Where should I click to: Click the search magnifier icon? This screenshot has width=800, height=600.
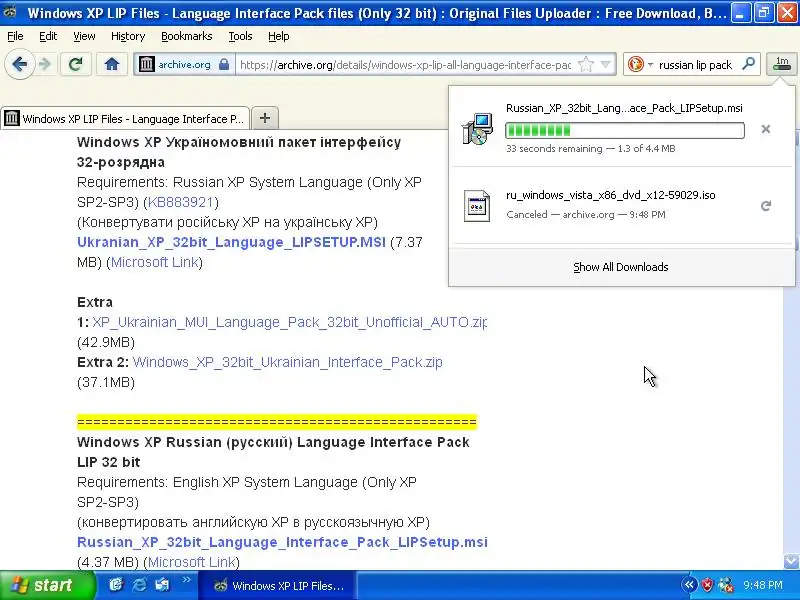748,64
